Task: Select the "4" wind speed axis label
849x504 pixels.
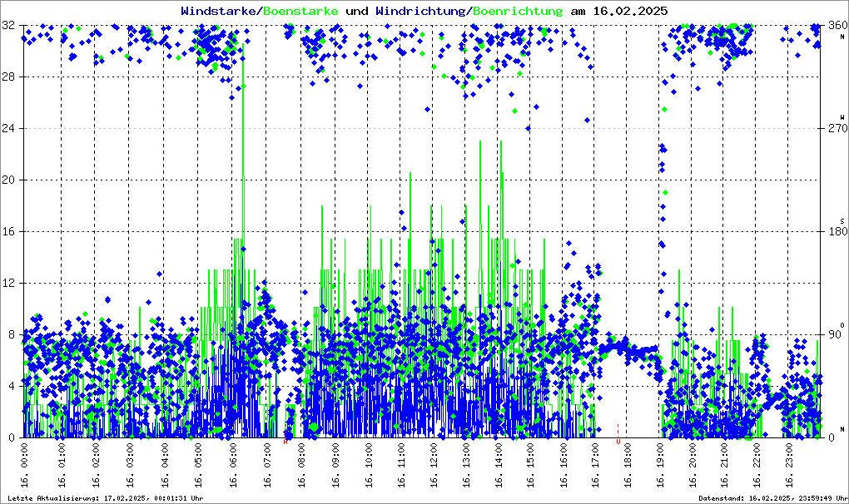Action: tap(12, 386)
